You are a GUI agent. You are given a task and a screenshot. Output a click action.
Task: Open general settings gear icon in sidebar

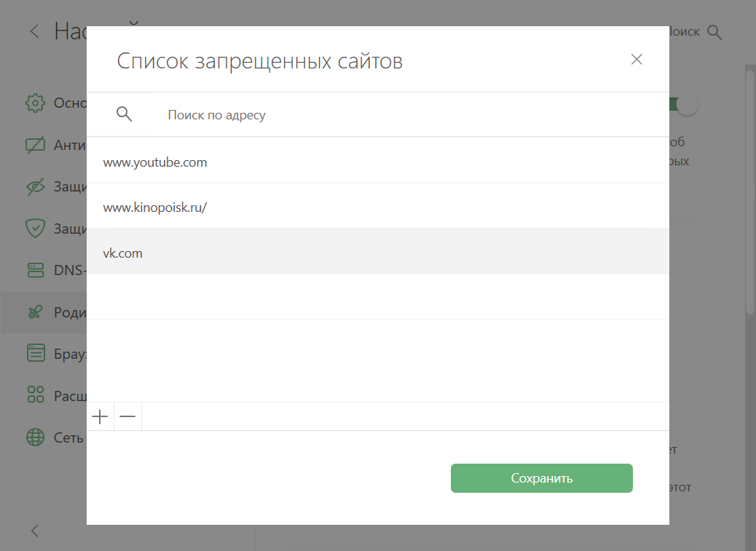coord(35,103)
